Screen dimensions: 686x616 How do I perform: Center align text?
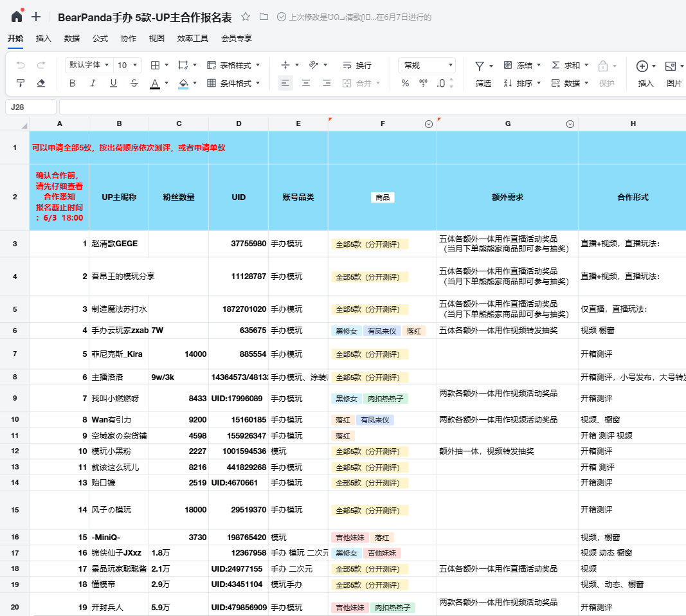point(306,83)
